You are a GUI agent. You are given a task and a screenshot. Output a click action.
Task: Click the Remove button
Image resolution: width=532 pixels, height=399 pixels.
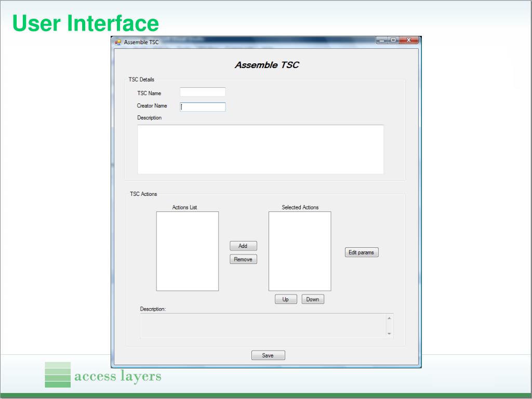click(243, 259)
